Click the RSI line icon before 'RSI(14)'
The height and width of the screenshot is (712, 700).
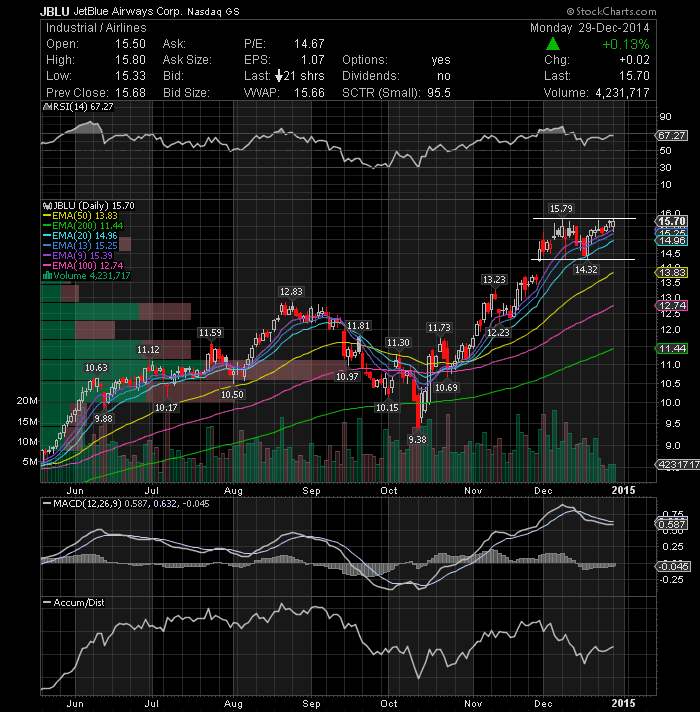click(x=47, y=107)
